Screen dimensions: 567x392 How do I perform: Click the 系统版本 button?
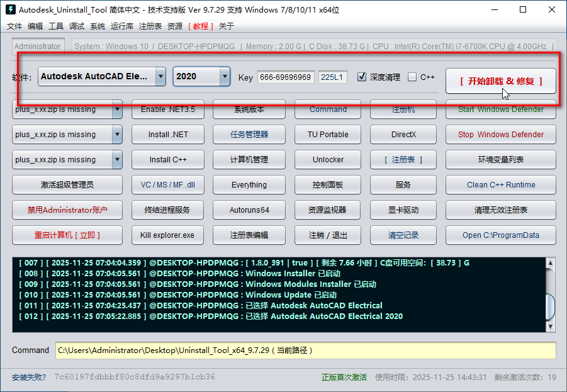tap(249, 109)
